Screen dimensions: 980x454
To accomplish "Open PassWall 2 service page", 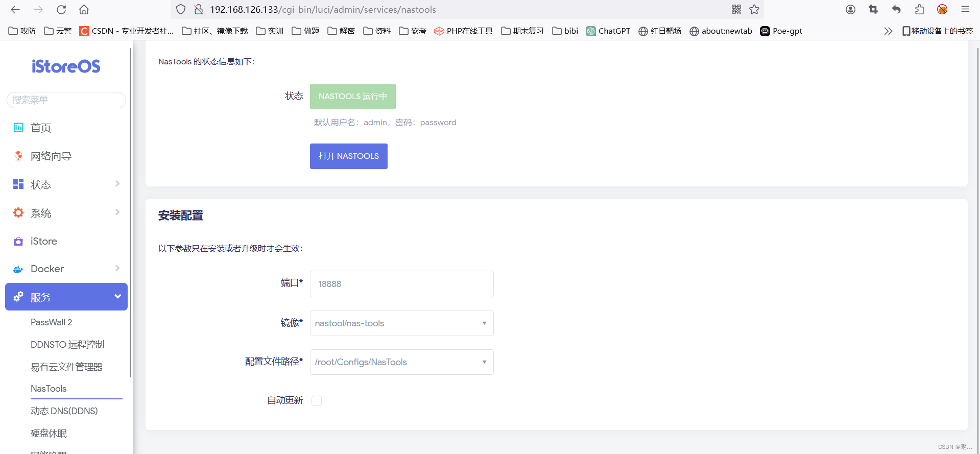I will pyautogui.click(x=52, y=322).
